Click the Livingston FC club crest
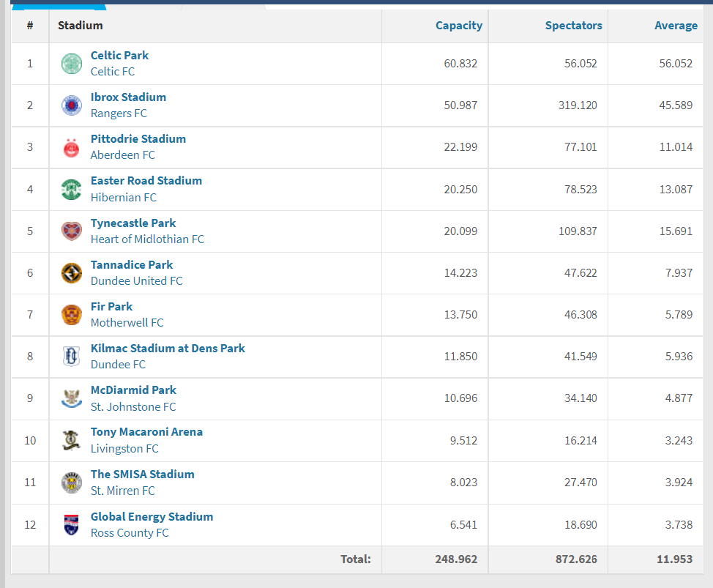 pos(71,440)
